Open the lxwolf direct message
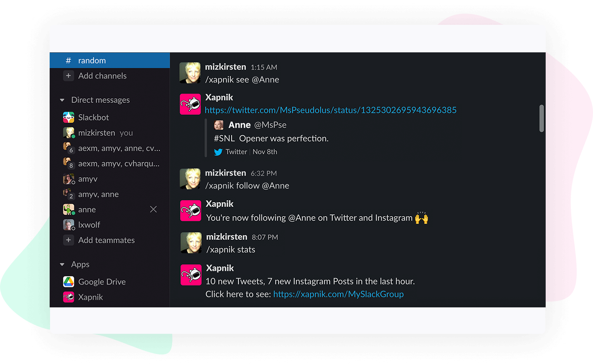The image size is (593, 364). pyautogui.click(x=89, y=225)
